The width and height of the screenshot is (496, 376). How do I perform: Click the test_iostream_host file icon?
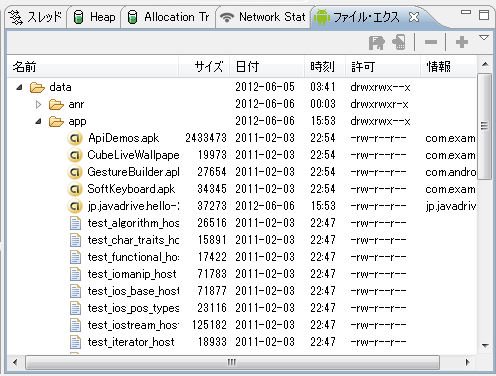coord(75,325)
